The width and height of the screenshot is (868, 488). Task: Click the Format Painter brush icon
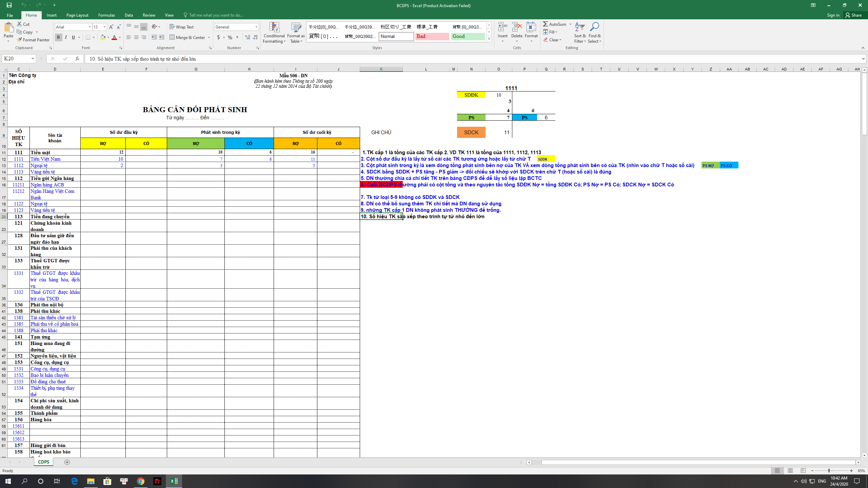(x=20, y=40)
